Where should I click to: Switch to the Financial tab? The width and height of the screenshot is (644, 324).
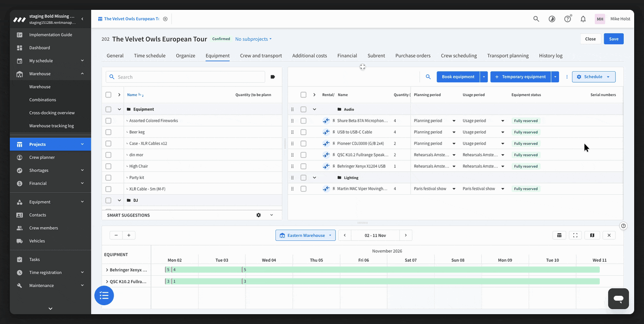pos(347,56)
